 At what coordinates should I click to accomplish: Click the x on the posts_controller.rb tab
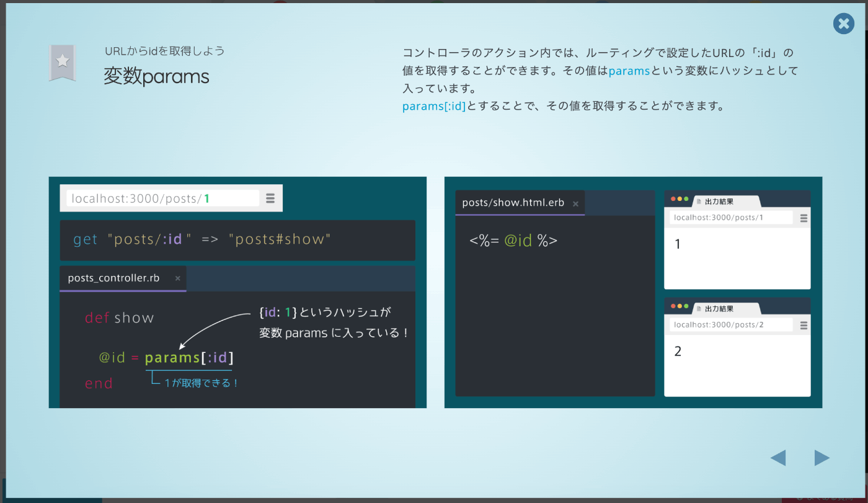click(178, 278)
